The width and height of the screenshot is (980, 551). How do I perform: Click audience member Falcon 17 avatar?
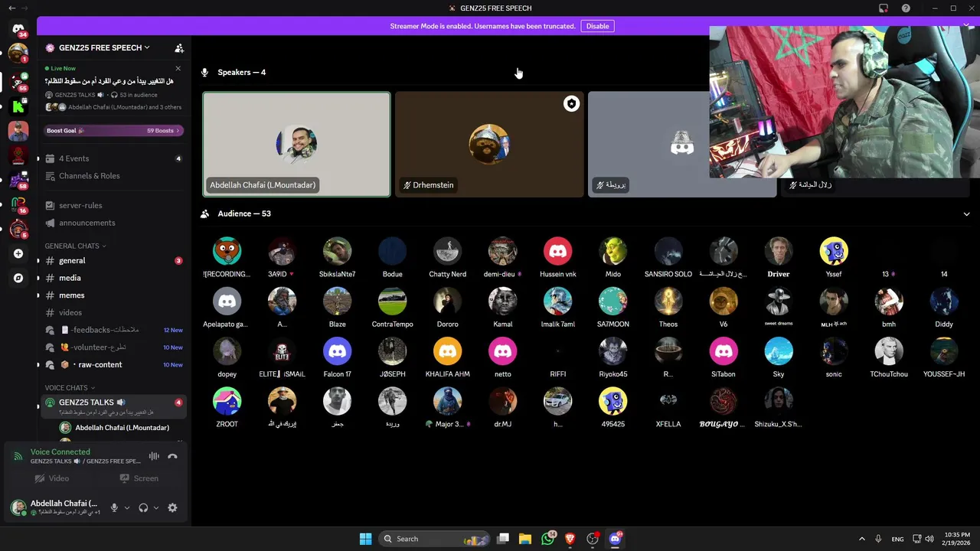pyautogui.click(x=337, y=351)
